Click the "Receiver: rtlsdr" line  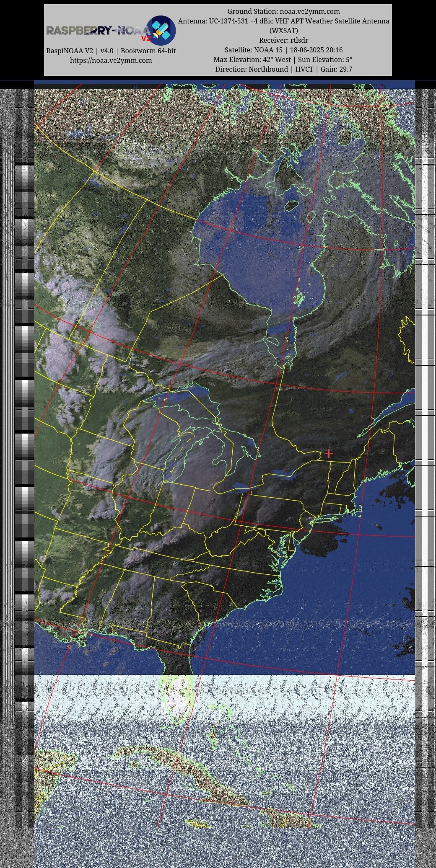pyautogui.click(x=283, y=40)
